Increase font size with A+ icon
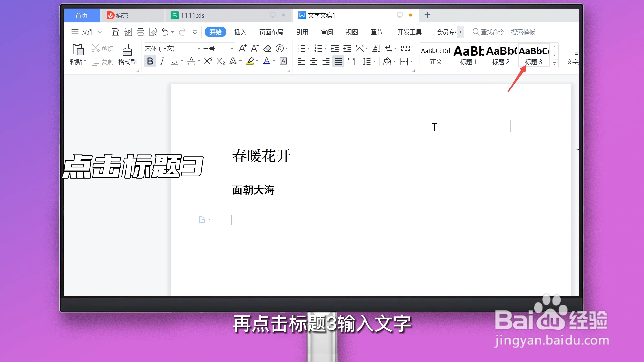This screenshot has height=362, width=644. point(243,49)
